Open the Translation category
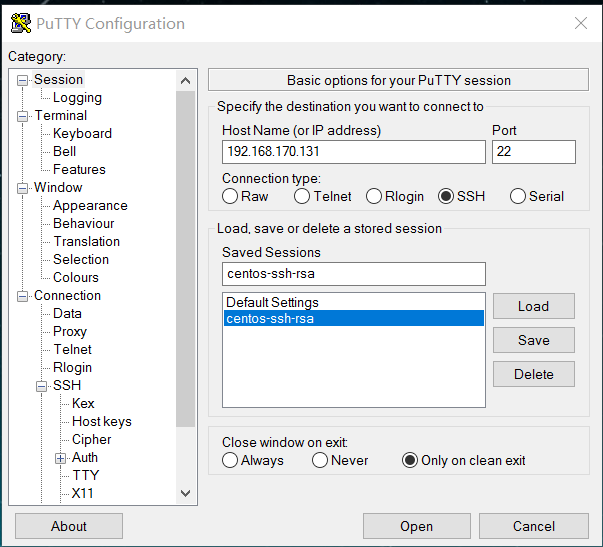 pos(87,242)
